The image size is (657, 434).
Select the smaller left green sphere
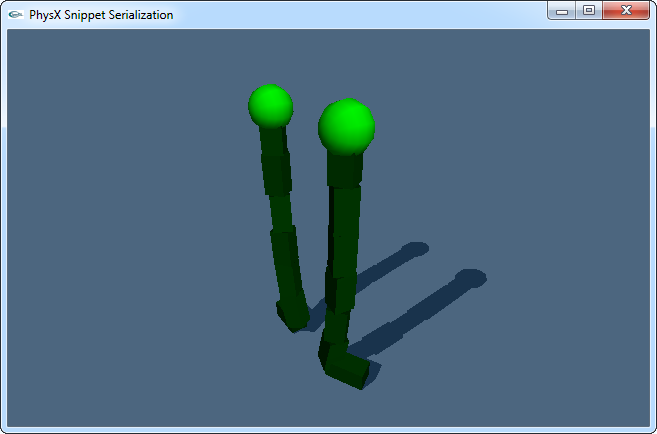pyautogui.click(x=270, y=105)
